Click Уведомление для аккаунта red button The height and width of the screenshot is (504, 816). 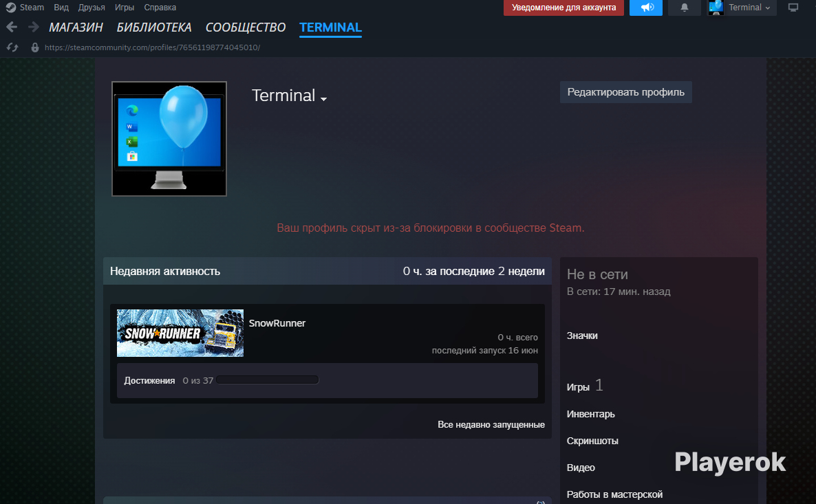pyautogui.click(x=563, y=8)
